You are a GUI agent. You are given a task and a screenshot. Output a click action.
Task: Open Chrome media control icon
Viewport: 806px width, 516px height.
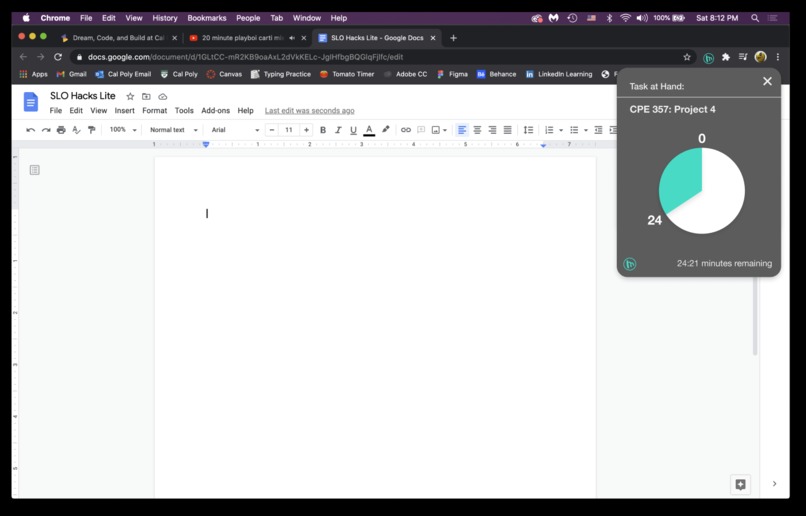coord(743,57)
